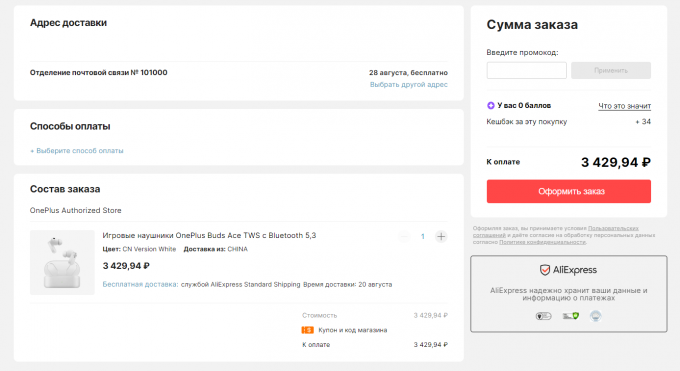
Task: Click the promo code input field
Action: 526,70
